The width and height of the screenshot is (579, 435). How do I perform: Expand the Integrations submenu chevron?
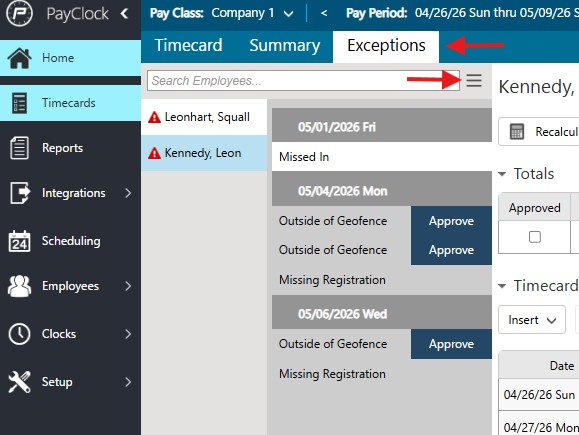click(128, 193)
